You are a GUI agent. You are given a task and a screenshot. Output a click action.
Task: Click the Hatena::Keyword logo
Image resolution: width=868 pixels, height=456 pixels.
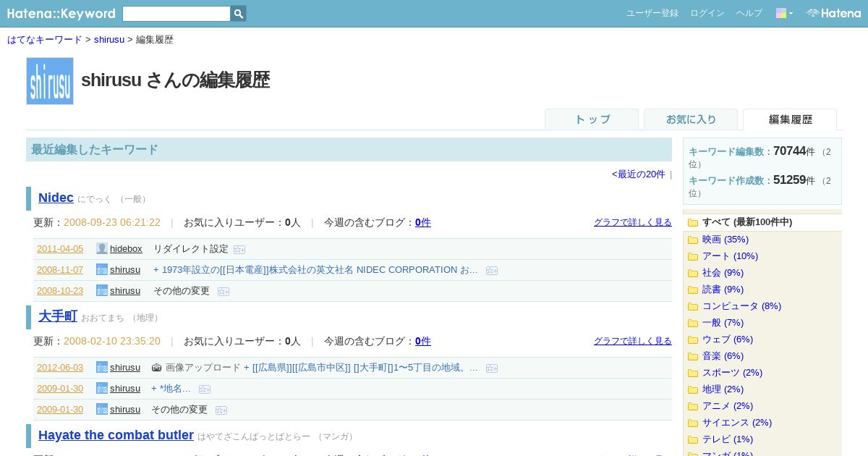pos(61,14)
